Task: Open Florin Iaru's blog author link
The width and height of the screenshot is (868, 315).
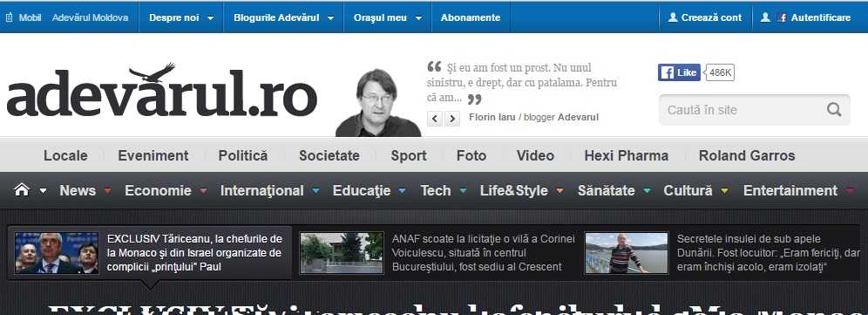Action: click(492, 118)
